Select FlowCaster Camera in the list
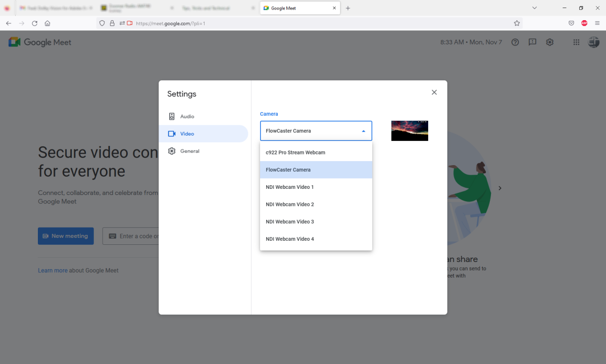 pos(316,170)
